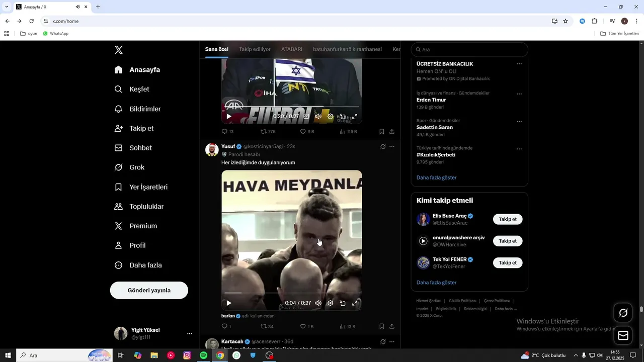Toggle picture-in-picture on Yusuf video
The height and width of the screenshot is (362, 644).
coord(343,303)
